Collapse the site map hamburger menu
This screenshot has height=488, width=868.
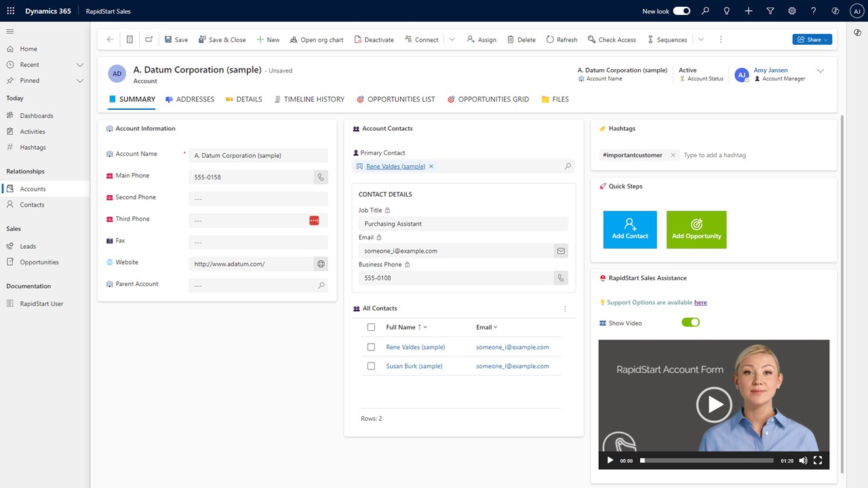click(x=10, y=31)
